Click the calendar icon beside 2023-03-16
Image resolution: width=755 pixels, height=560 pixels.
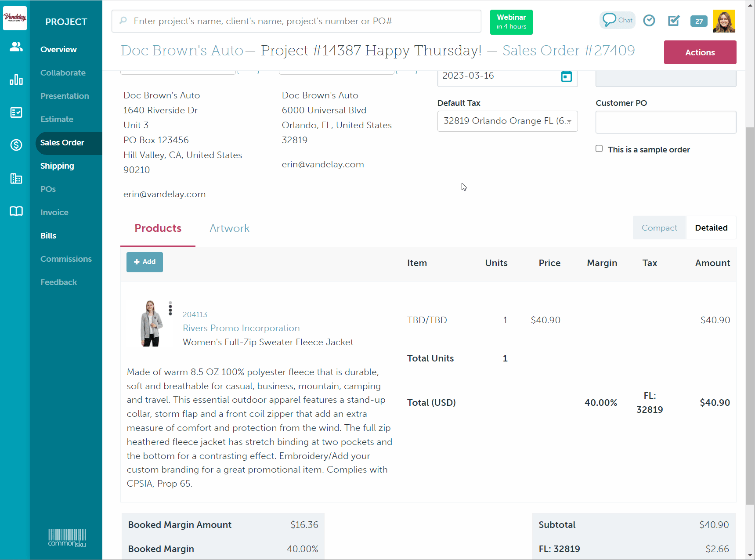(566, 76)
